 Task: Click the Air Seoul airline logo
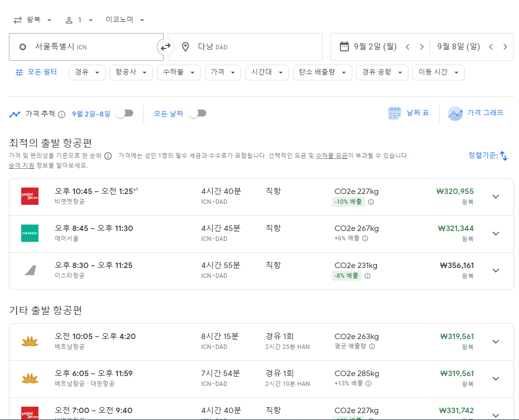pyautogui.click(x=30, y=232)
